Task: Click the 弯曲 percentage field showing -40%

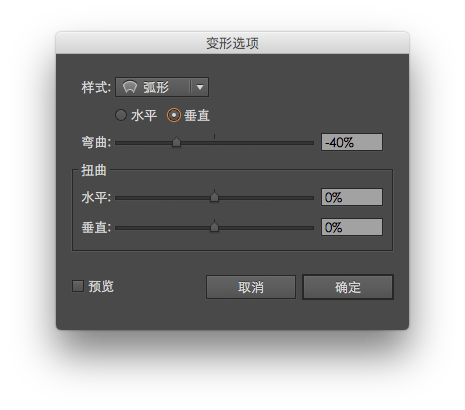Action: (352, 142)
